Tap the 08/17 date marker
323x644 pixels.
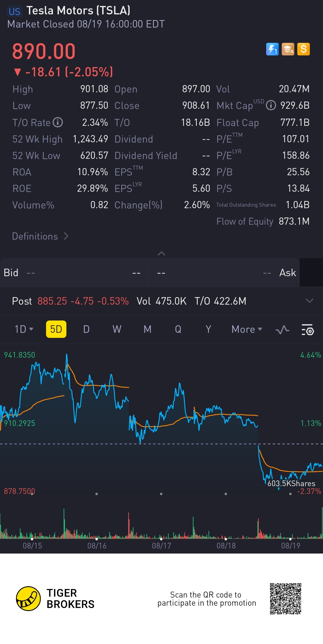(161, 545)
